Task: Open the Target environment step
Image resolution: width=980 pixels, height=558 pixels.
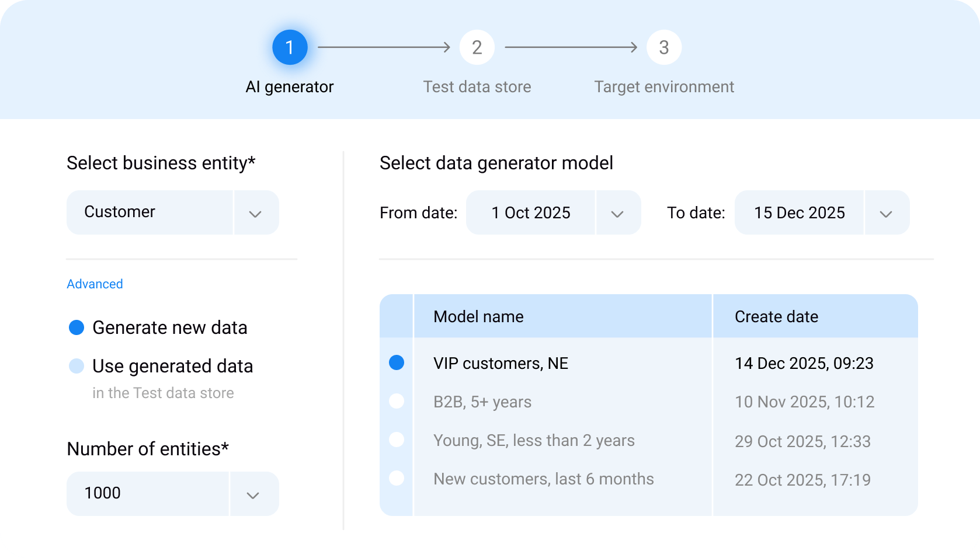Action: [664, 87]
